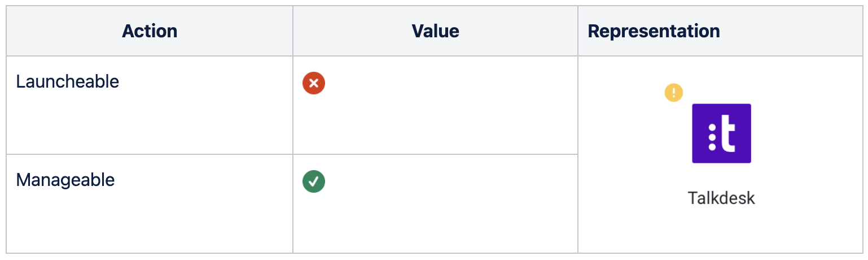Click the Value column header

(435, 31)
